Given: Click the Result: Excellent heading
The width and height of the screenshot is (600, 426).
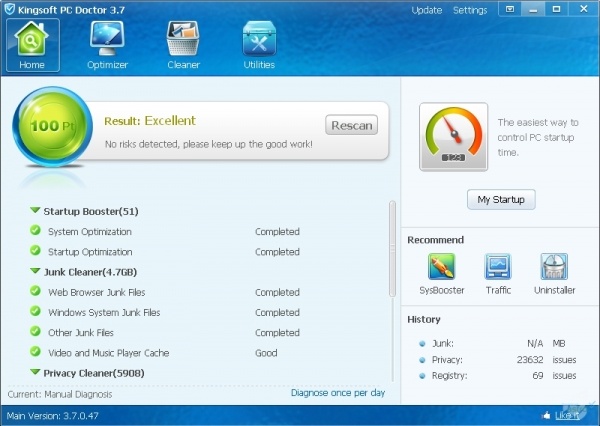Looking at the screenshot, I should (x=150, y=121).
